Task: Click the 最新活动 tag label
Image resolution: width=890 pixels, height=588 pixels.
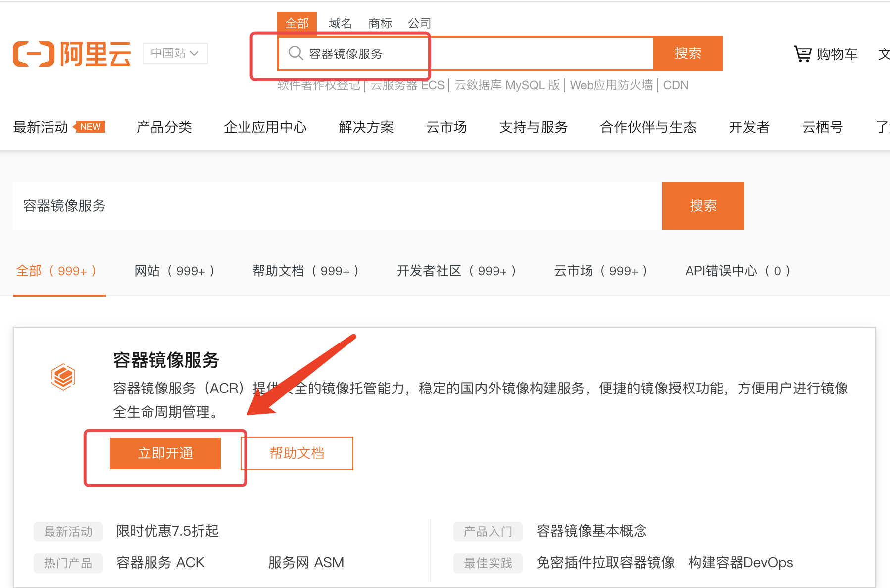Action: pyautogui.click(x=68, y=532)
